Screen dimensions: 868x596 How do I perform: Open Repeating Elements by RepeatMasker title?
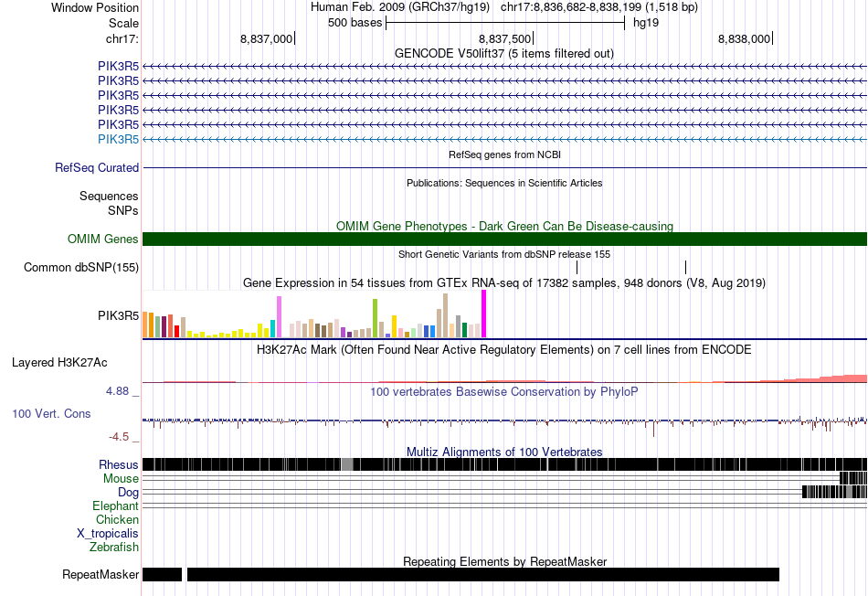[x=505, y=561]
